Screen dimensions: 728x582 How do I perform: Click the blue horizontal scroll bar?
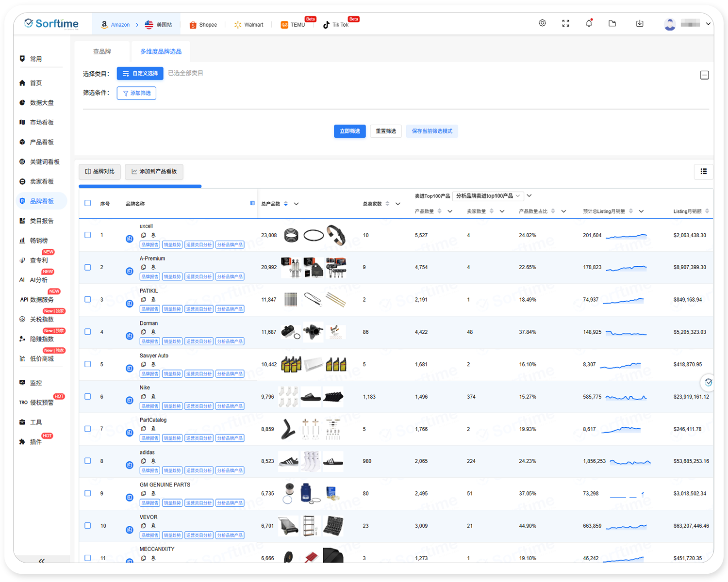click(x=140, y=186)
